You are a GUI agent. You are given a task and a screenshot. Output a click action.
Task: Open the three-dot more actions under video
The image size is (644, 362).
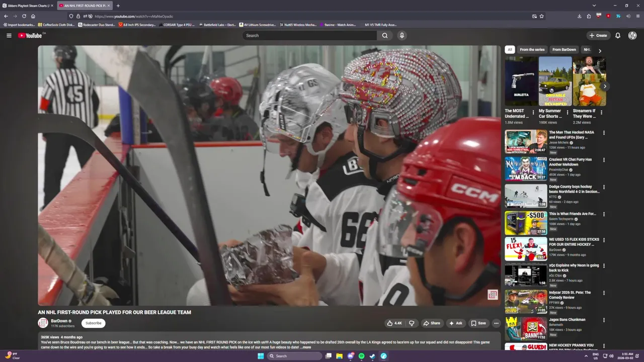pos(496,323)
